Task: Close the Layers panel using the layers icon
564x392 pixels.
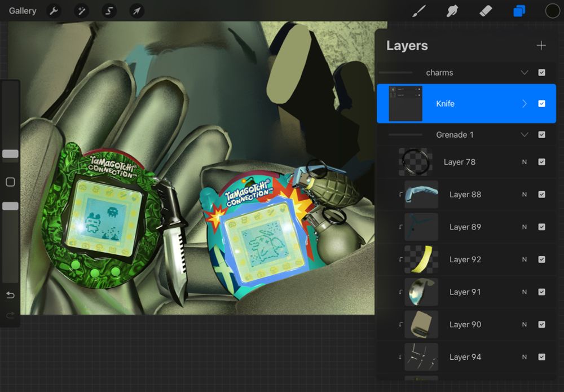Action: (x=519, y=11)
